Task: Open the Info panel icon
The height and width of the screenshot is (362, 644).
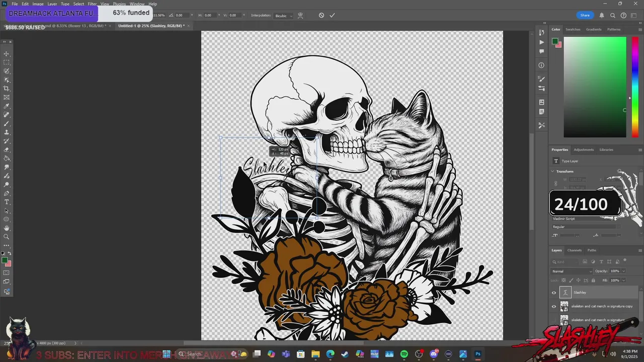Action: click(541, 65)
